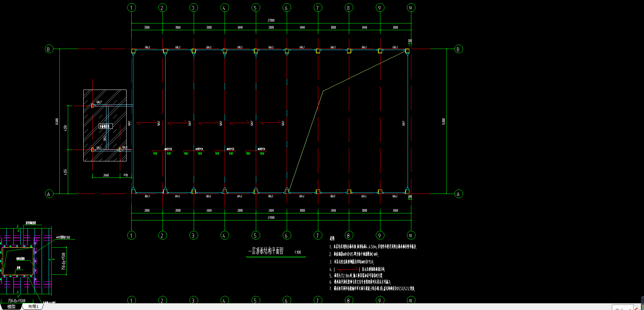Viewport: 644px width, 310px height.
Task: Click the red arrow symbol in note 4
Action: (x=348, y=269)
